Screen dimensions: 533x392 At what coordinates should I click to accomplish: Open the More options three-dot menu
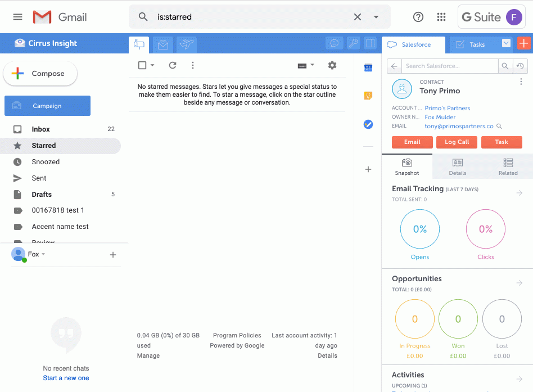(193, 65)
